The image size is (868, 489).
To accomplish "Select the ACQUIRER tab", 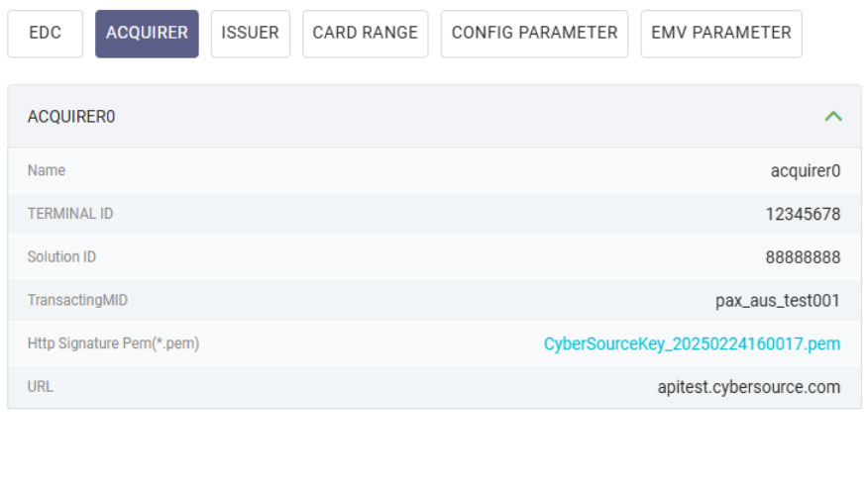I will [x=147, y=34].
